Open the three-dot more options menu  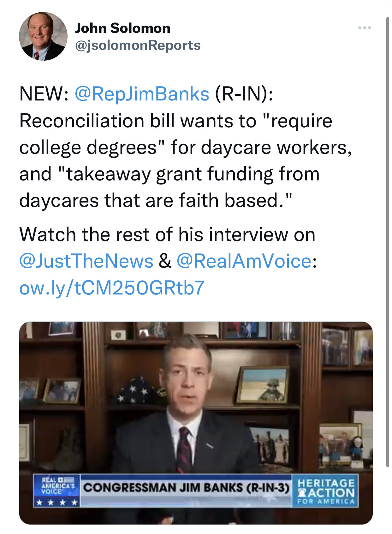click(x=365, y=28)
